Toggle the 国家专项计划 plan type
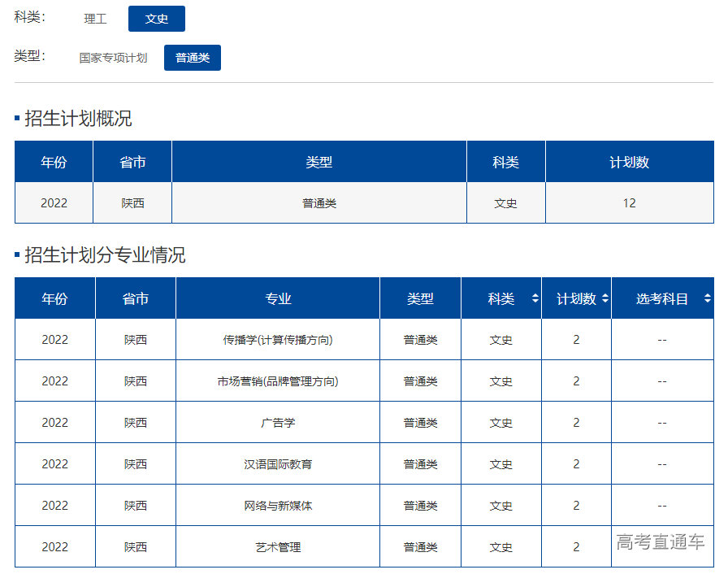The image size is (728, 574). pos(114,58)
